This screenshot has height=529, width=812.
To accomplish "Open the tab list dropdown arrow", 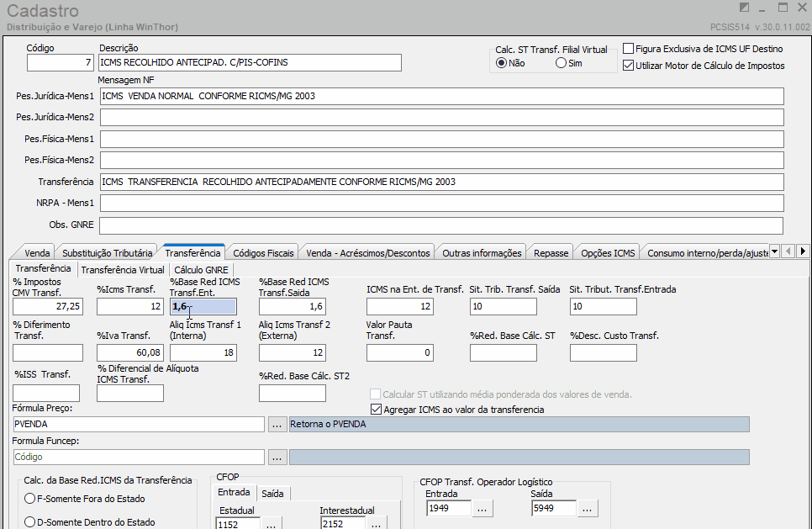I will pyautogui.click(x=775, y=251).
